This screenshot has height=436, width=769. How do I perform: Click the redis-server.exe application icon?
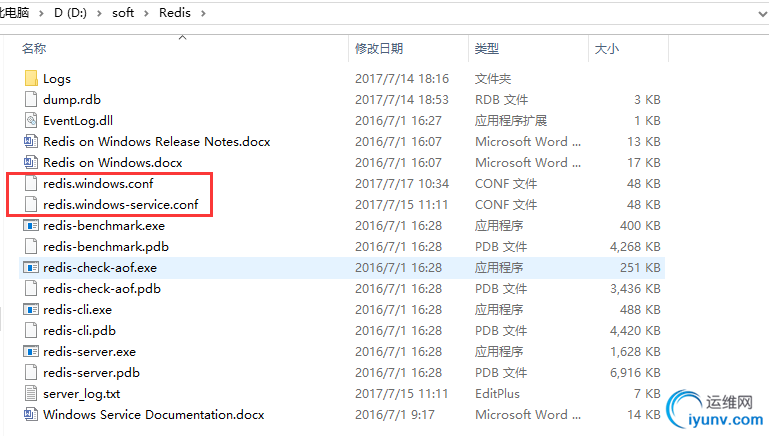[x=31, y=352]
